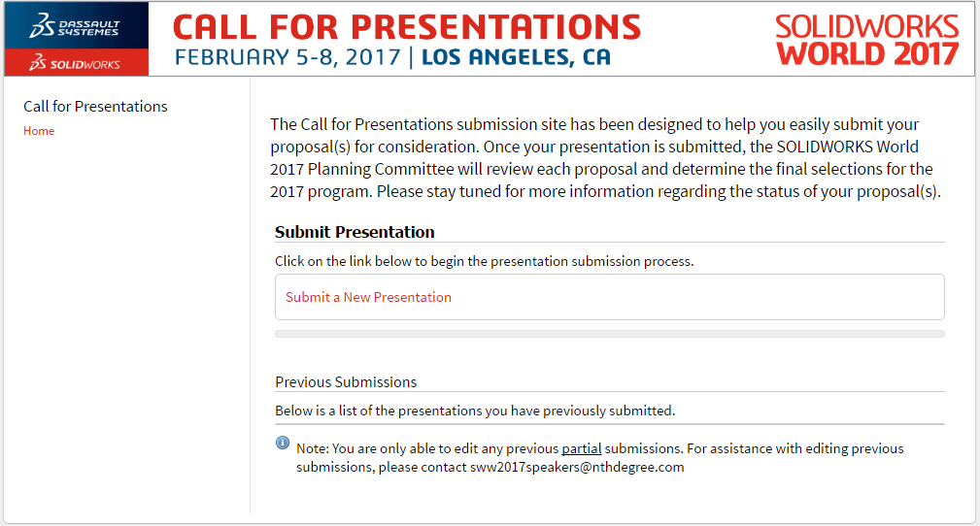Click the gray progress bar below submission box
Viewport: 980px width, 526px height.
tap(609, 334)
